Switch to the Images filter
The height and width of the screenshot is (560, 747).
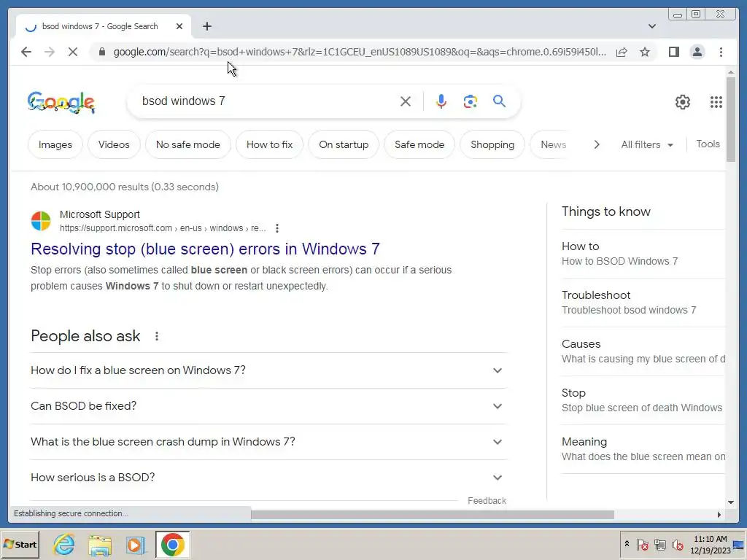pos(55,144)
